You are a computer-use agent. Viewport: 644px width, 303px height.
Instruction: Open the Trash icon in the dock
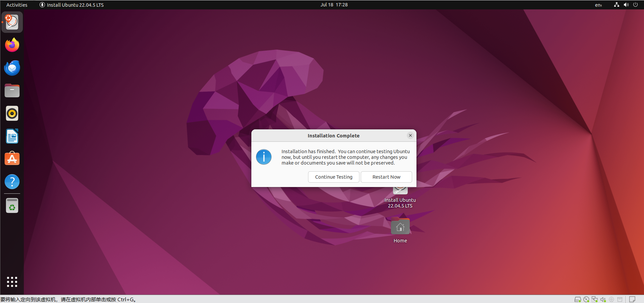click(12, 205)
